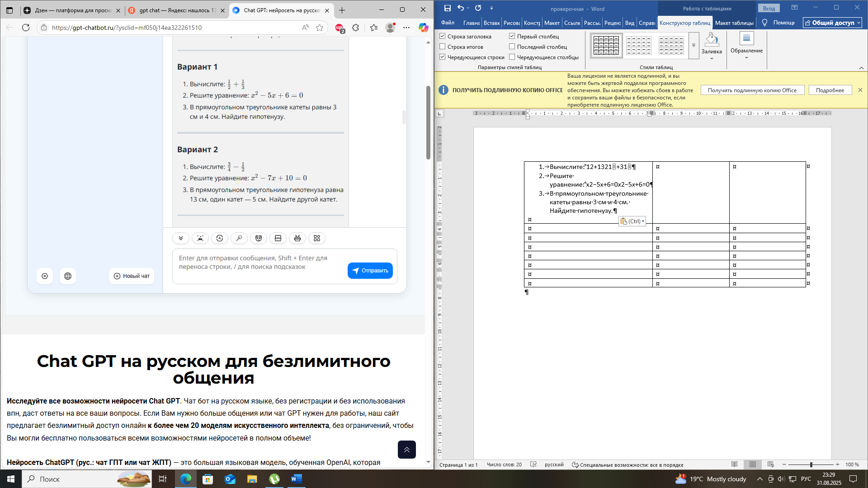Open the Файл tab in Word
The image size is (868, 488).
coord(448,23)
